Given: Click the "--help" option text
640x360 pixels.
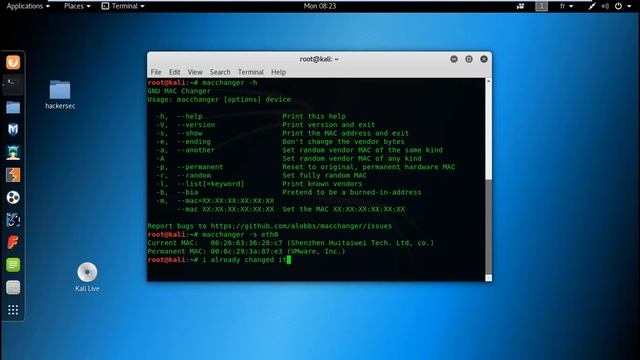Looking at the screenshot, I should (190, 116).
